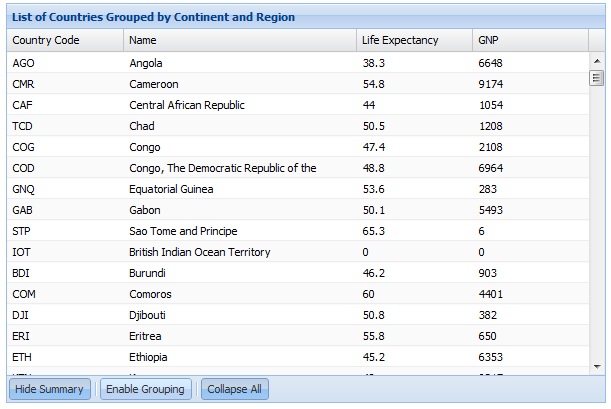Image resolution: width=611 pixels, height=409 pixels.
Task: Select the Chad country name
Action: (x=142, y=126)
